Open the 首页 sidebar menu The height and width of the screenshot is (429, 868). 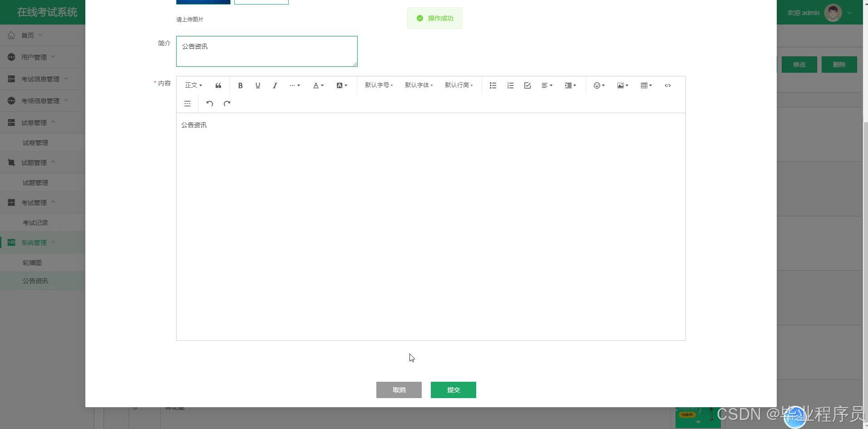tap(43, 35)
